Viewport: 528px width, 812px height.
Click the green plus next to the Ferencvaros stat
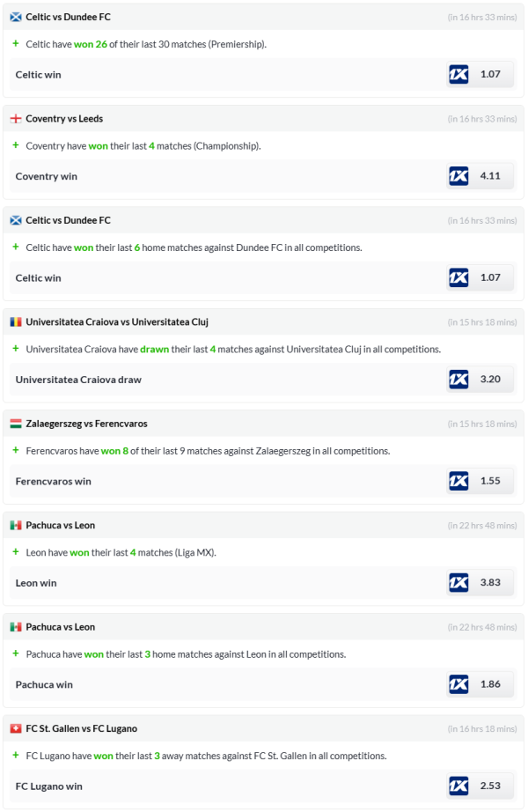[x=16, y=450]
